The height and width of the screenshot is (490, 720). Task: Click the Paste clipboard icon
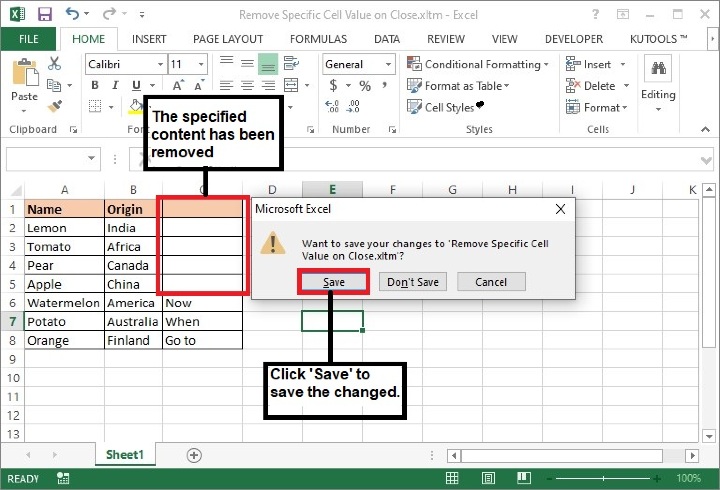25,73
